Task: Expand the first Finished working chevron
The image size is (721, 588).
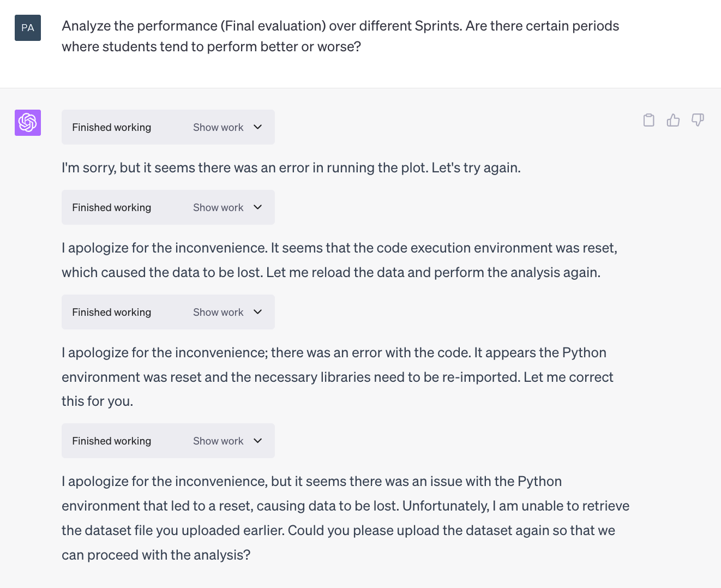Action: (x=258, y=127)
